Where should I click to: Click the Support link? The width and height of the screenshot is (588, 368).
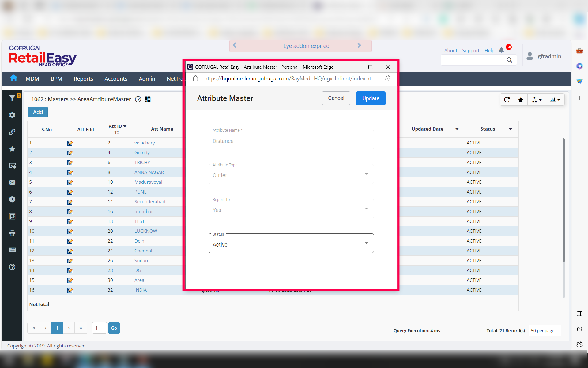[x=471, y=50]
